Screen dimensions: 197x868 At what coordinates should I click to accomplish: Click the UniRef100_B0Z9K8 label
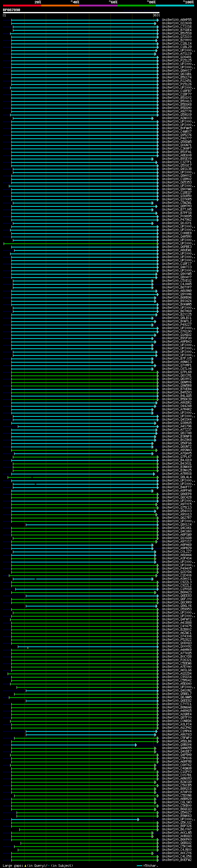(177, 440)
